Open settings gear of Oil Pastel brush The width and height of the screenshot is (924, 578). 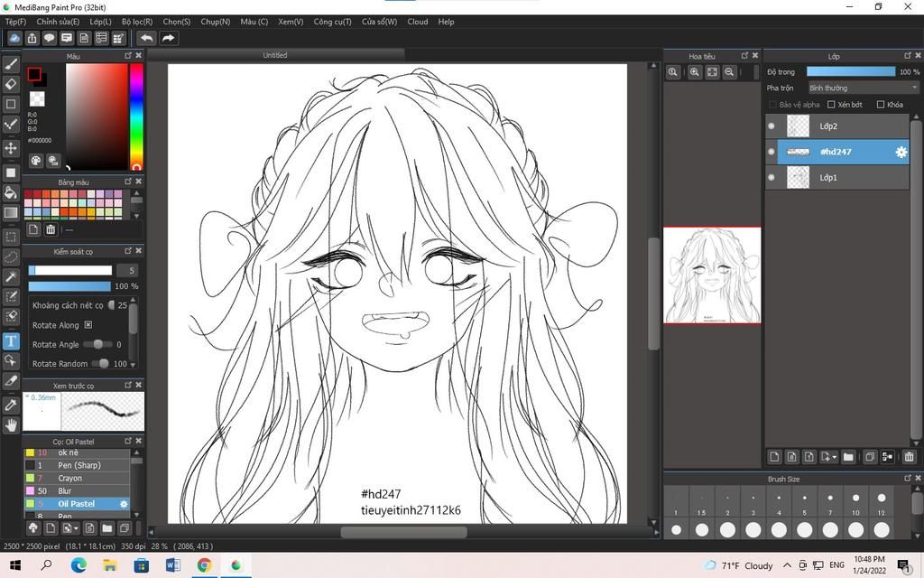tap(124, 504)
